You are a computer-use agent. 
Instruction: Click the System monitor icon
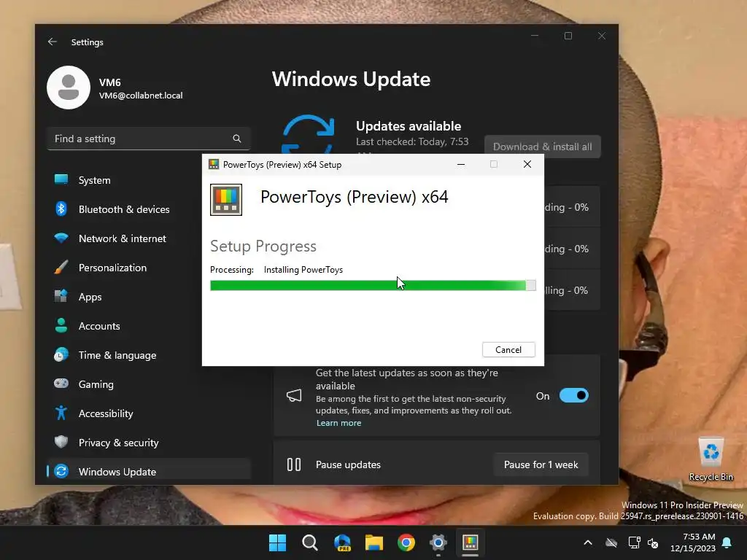(x=61, y=179)
